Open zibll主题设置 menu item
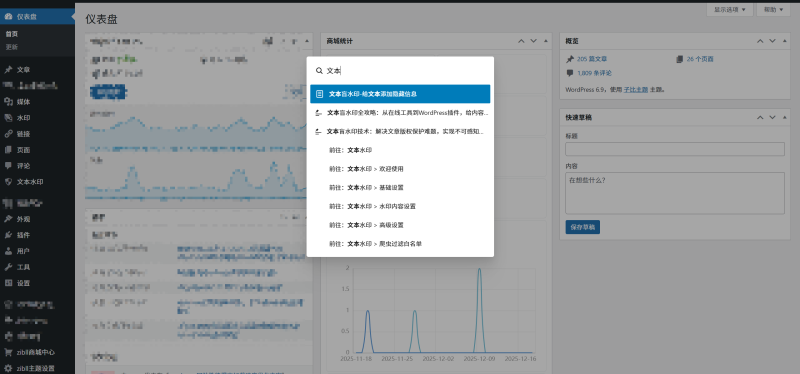 (37, 368)
